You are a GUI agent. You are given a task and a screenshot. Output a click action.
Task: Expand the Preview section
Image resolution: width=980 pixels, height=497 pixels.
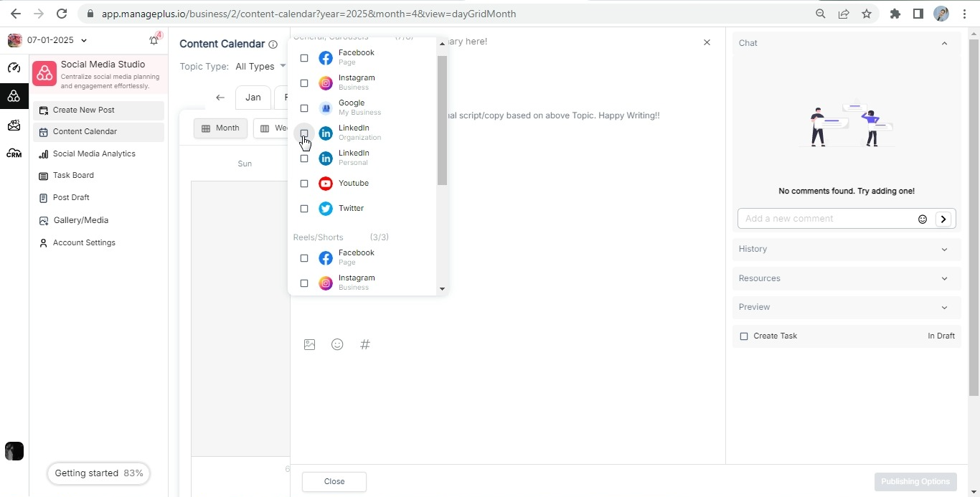coord(847,307)
